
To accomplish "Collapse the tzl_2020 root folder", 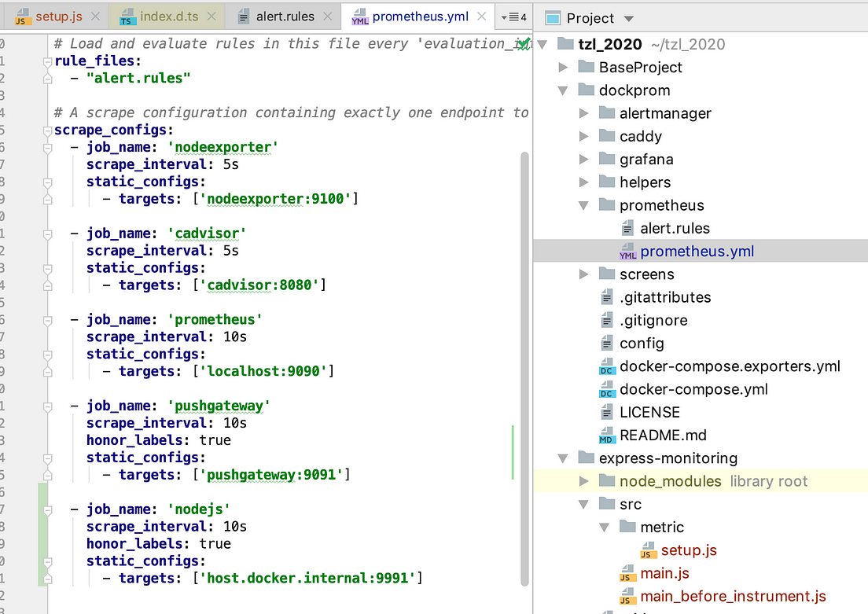I will [542, 44].
